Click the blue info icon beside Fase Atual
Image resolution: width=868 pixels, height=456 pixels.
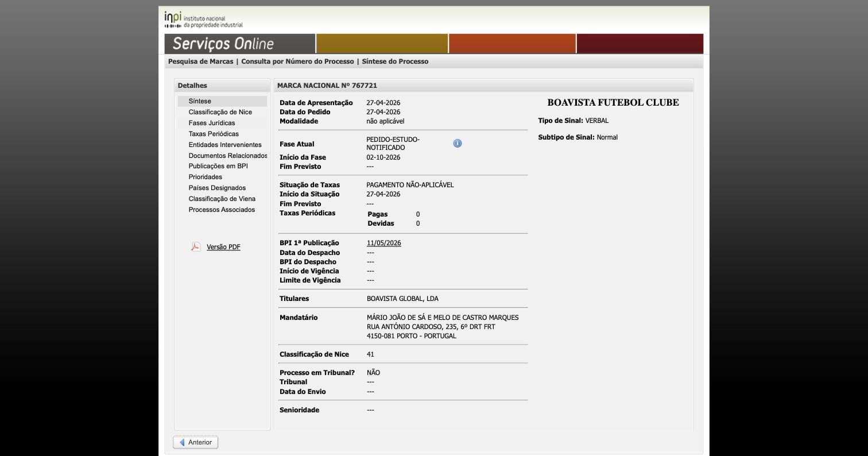tap(458, 144)
